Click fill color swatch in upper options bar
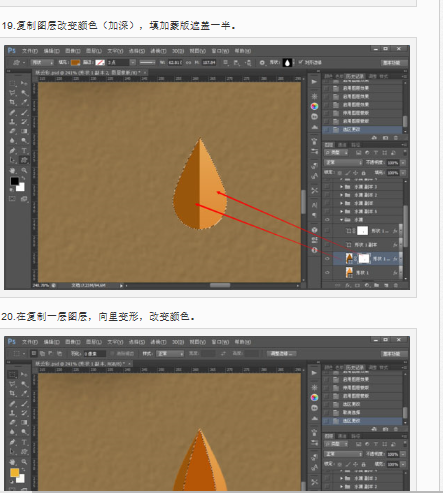The height and width of the screenshot is (493, 443). tap(76, 62)
